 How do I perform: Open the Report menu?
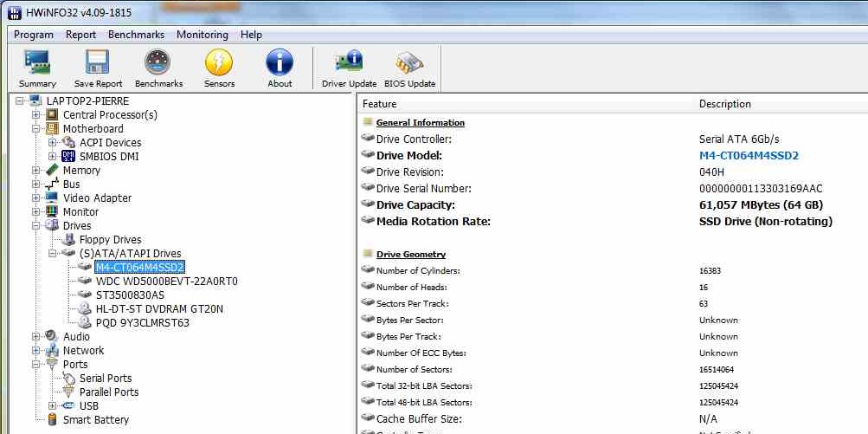(80, 35)
